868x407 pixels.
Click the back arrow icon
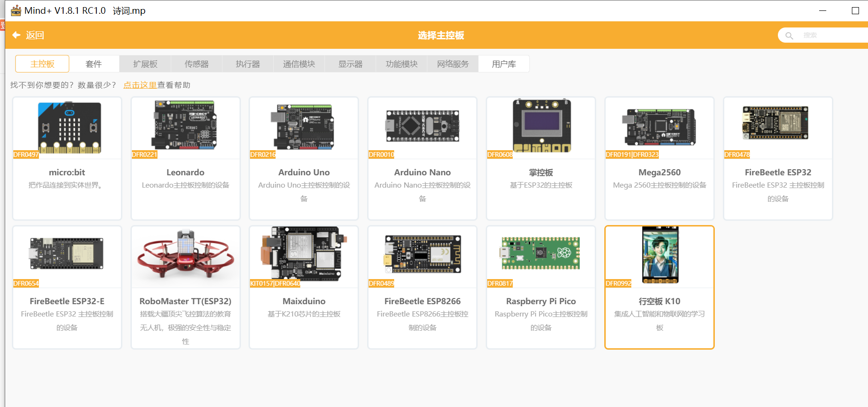[x=17, y=35]
